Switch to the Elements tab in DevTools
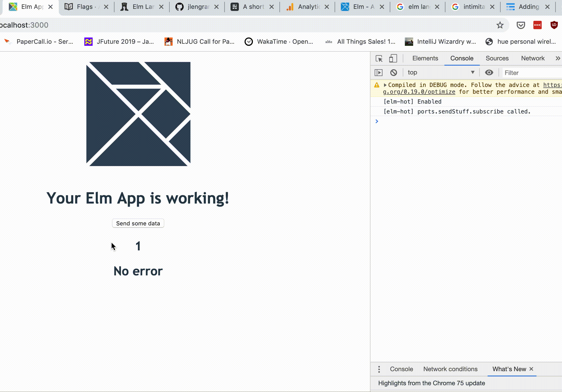Image resolution: width=562 pixels, height=392 pixels. [425, 58]
